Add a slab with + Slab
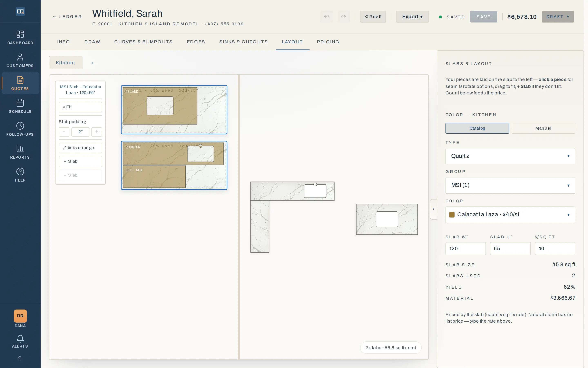 [x=80, y=161]
